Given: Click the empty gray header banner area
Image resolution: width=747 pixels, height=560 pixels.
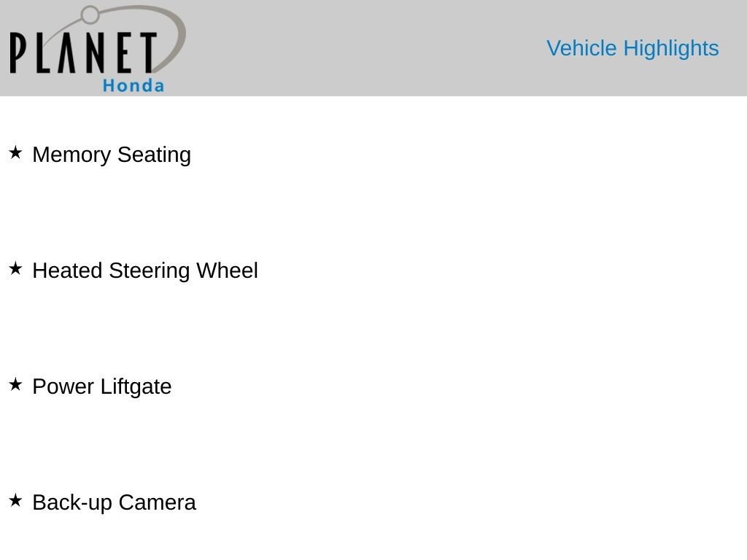Looking at the screenshot, I should (362, 47).
